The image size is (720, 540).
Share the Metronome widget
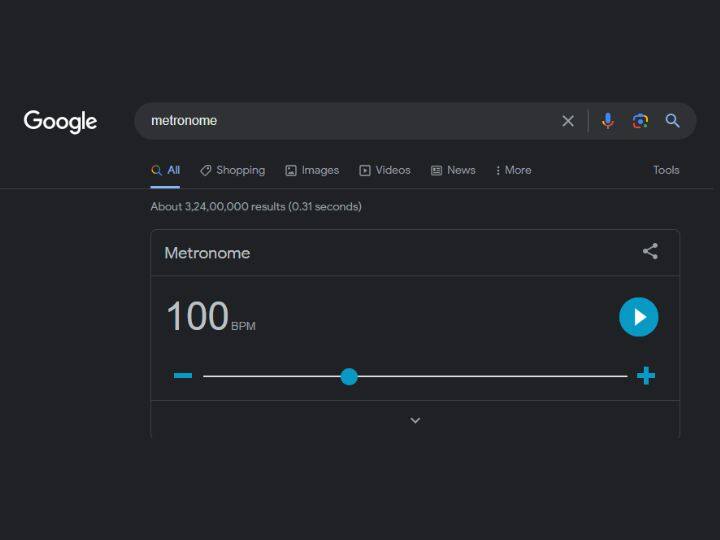[x=650, y=251]
